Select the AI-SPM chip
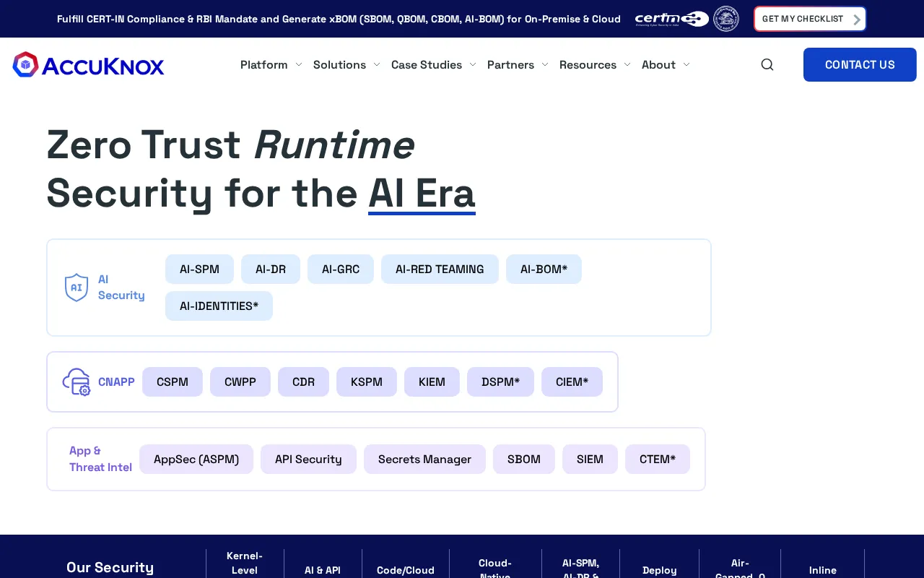This screenshot has width=924, height=578. [x=199, y=269]
